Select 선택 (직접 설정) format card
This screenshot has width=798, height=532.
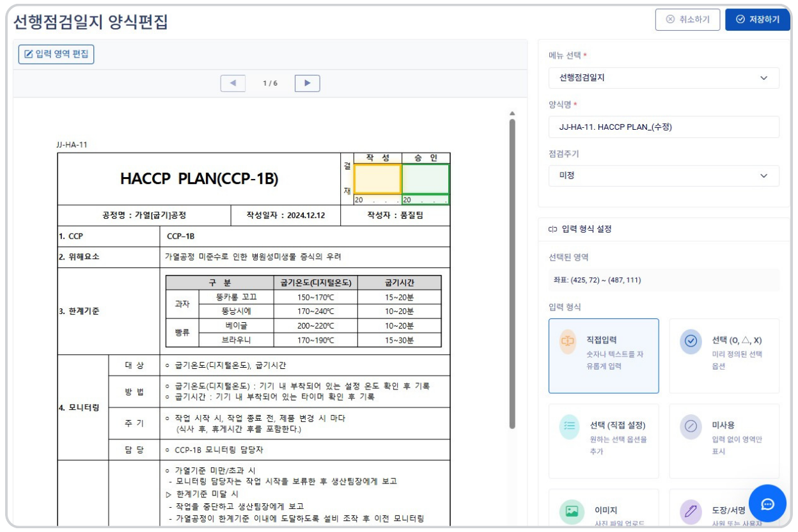tap(604, 441)
